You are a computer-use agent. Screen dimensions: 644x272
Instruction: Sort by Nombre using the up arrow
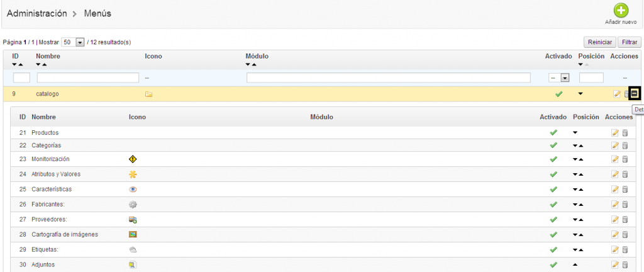tap(45, 64)
